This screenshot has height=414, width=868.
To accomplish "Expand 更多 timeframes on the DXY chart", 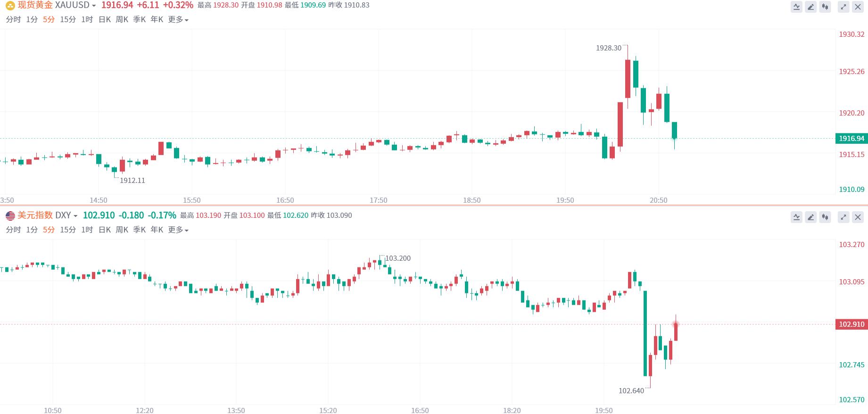I will click(x=178, y=230).
